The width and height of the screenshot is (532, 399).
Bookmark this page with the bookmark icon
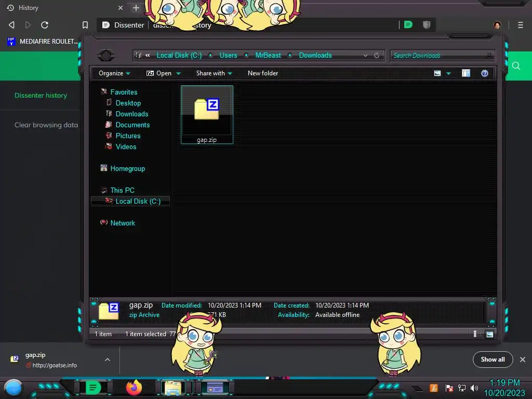tap(85, 25)
